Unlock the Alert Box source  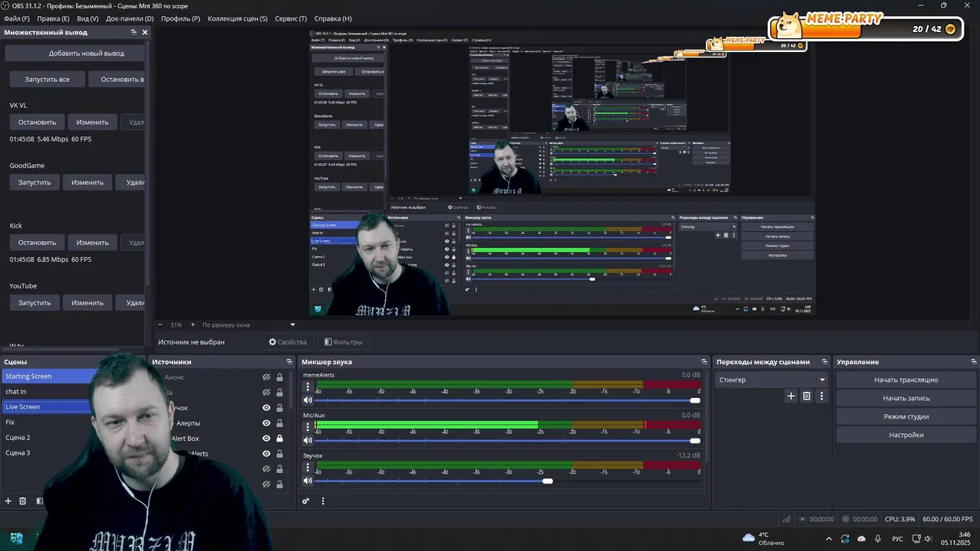point(279,439)
